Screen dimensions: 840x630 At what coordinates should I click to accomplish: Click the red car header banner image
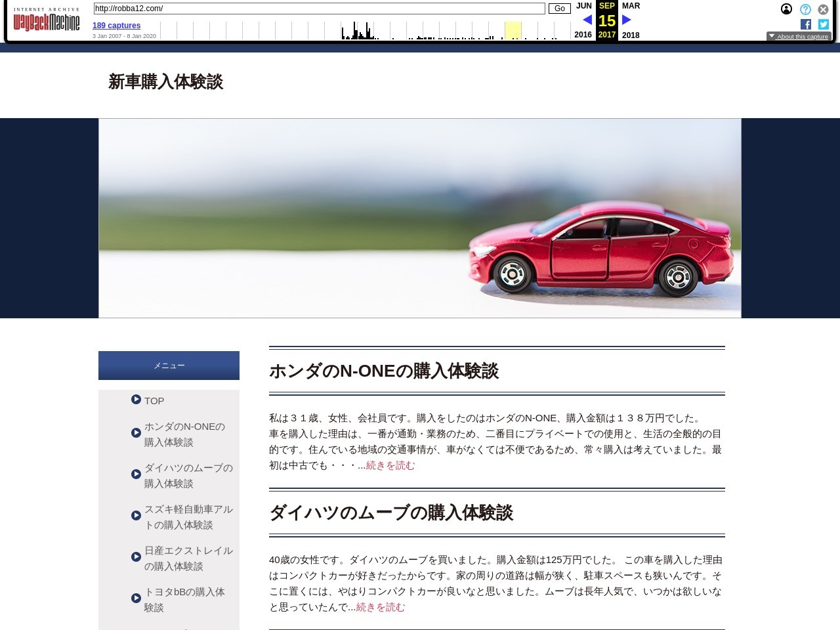tap(420, 218)
